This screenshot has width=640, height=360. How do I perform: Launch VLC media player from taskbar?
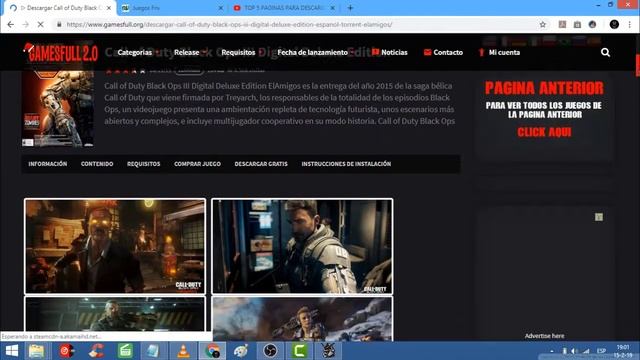pyautogui.click(x=183, y=351)
